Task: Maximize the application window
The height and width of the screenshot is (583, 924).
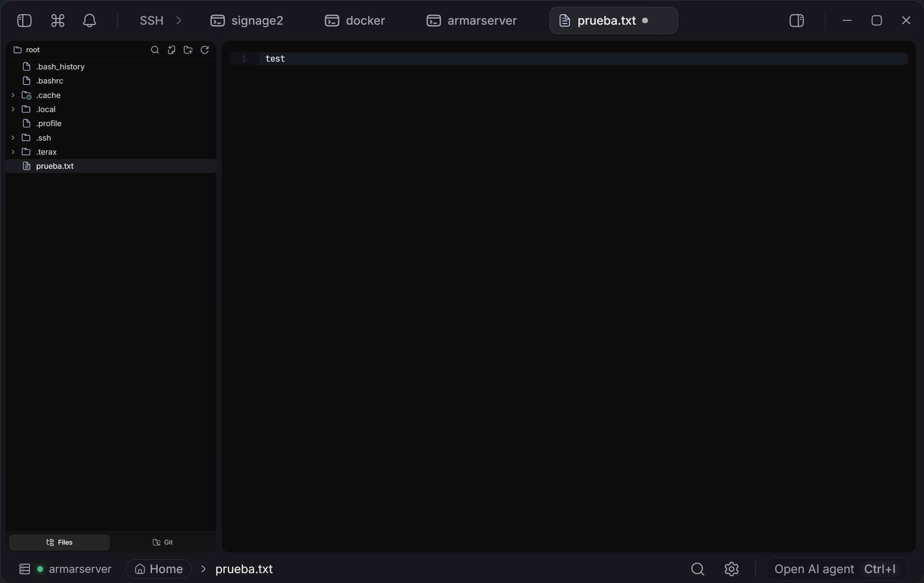Action: click(876, 20)
